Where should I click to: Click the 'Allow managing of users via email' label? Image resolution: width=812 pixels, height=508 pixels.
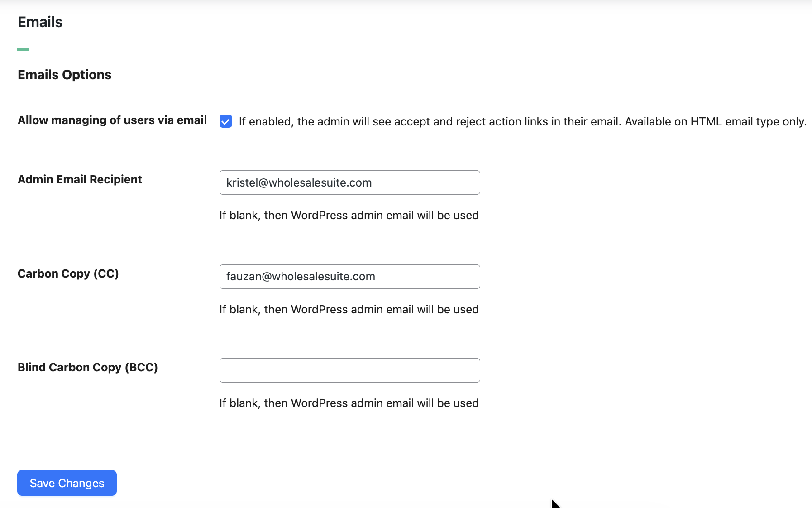(112, 120)
